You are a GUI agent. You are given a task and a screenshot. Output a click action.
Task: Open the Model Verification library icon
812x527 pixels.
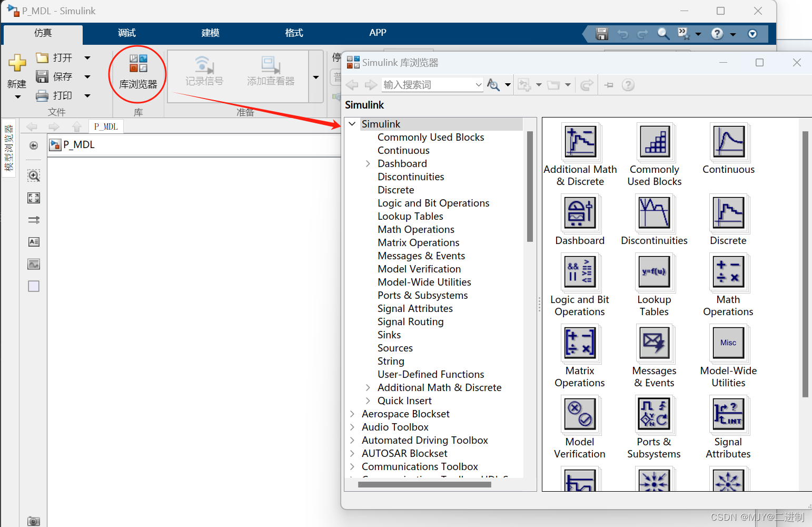pyautogui.click(x=580, y=414)
